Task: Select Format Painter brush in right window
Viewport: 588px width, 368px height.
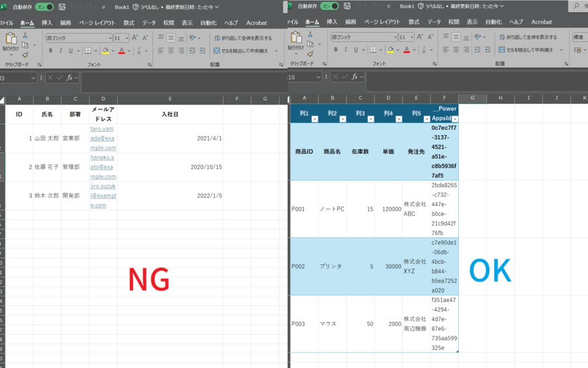Action: (x=311, y=55)
